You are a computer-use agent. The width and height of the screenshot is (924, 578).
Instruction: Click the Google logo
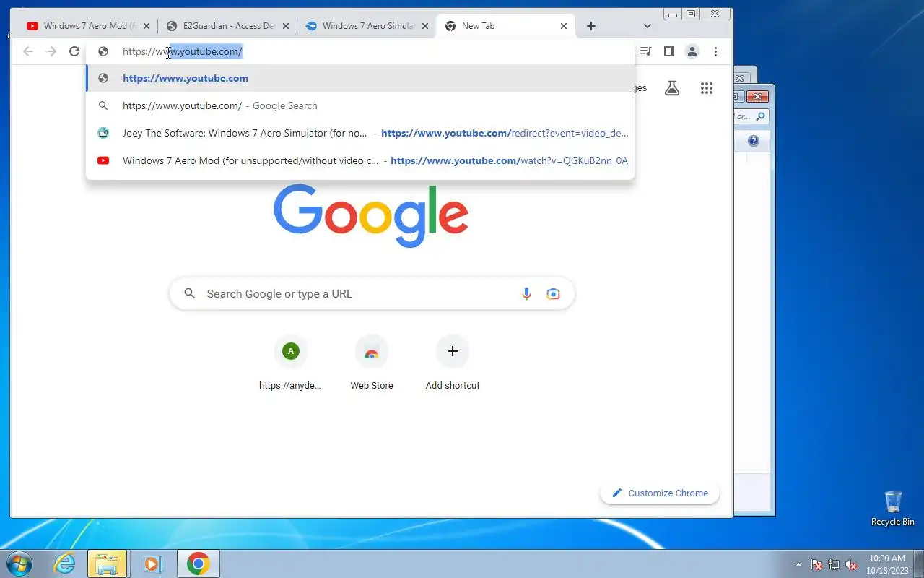pos(371,215)
